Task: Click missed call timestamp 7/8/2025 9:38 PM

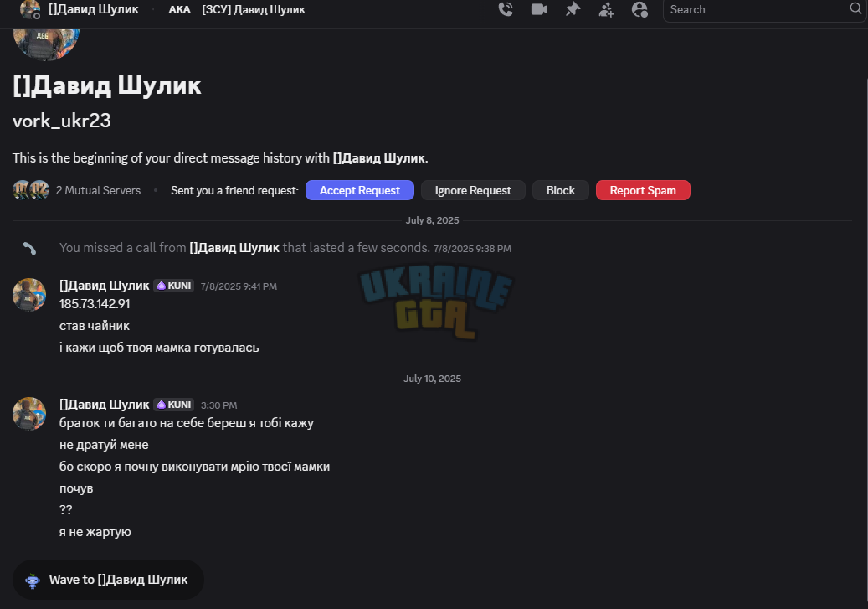Action: [x=472, y=249]
